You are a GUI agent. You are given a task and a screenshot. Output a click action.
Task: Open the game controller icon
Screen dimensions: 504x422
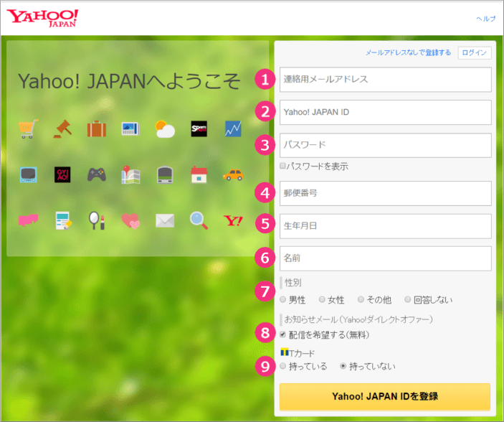97,175
